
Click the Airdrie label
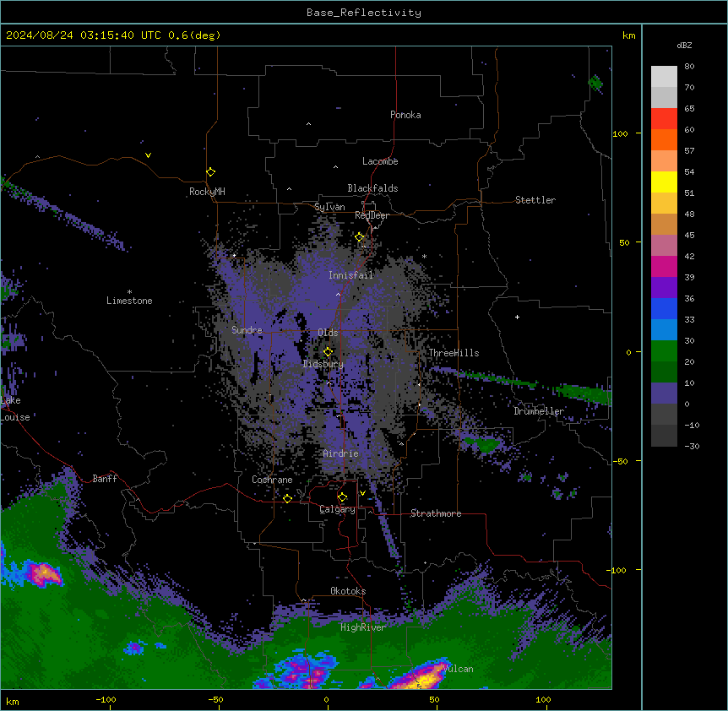point(341,453)
